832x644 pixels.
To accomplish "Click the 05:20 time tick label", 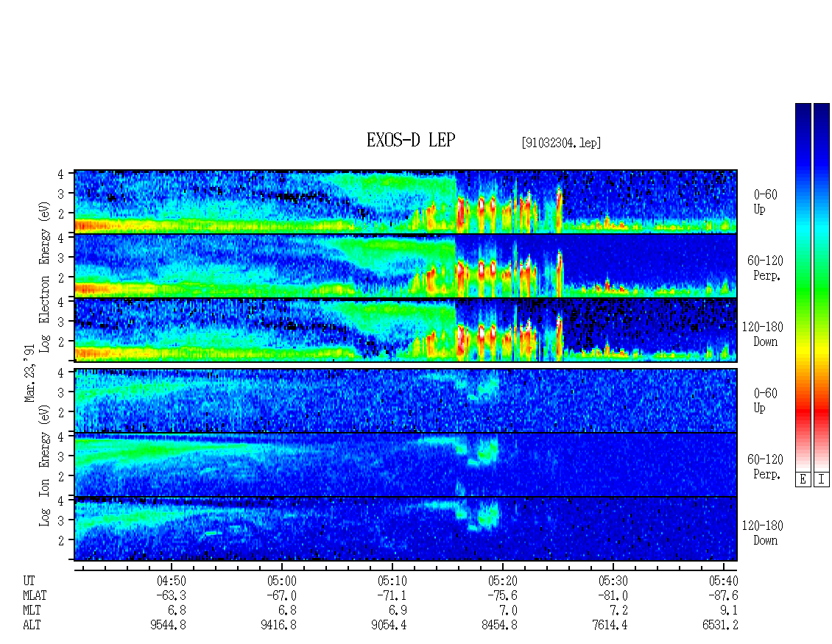I will 502,581.
